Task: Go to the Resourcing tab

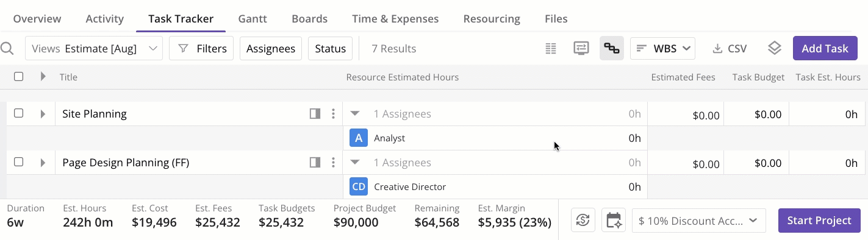Action: pos(492,19)
